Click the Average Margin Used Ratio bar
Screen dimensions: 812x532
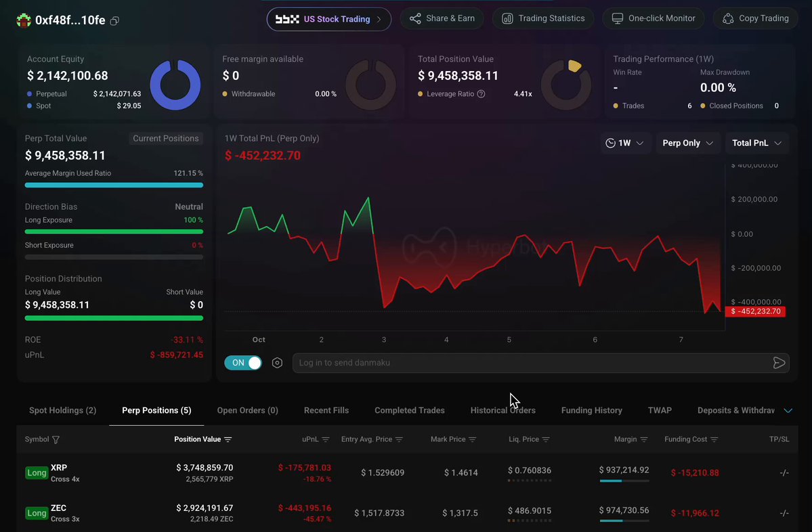click(114, 185)
